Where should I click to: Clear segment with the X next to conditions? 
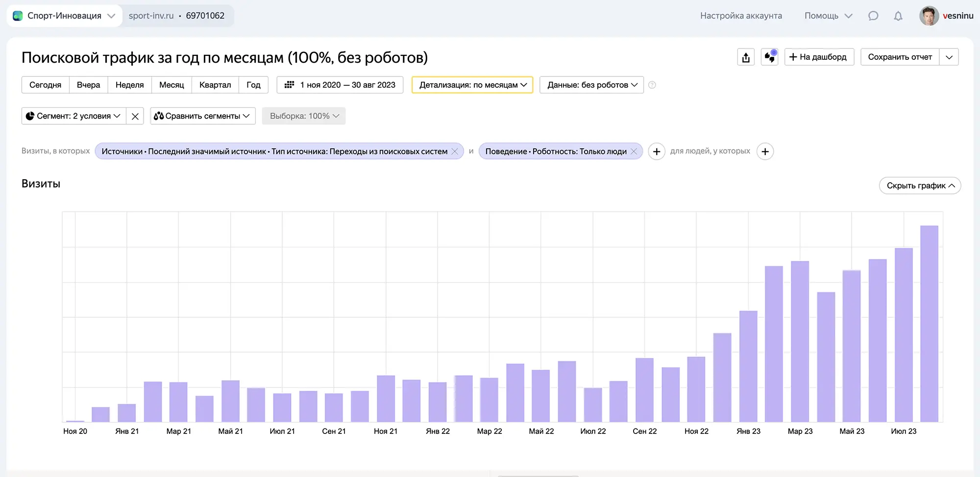[x=135, y=116]
